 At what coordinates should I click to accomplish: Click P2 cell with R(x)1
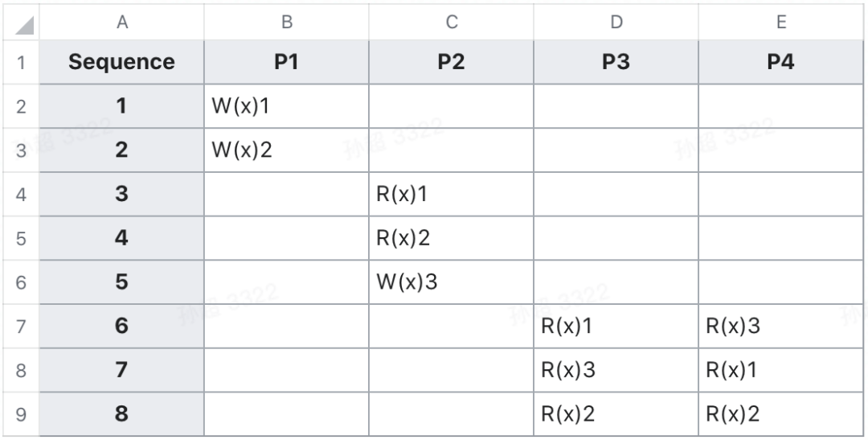[x=451, y=194]
